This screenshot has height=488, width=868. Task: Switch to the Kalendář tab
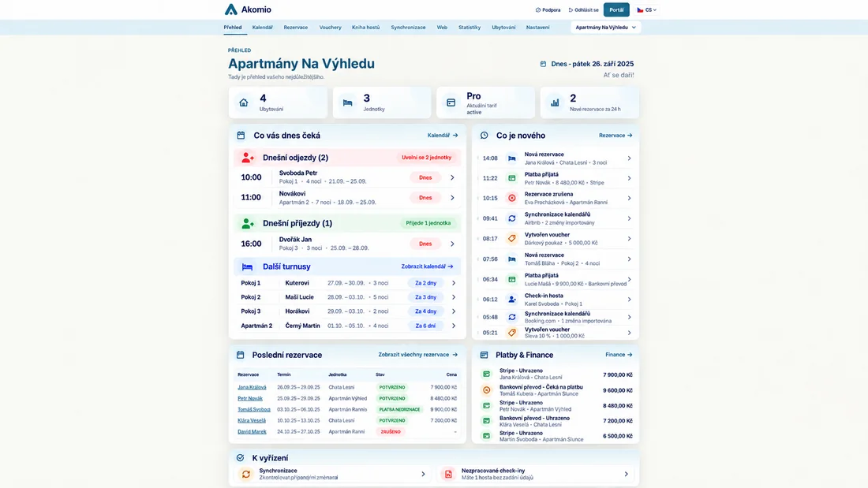point(263,27)
